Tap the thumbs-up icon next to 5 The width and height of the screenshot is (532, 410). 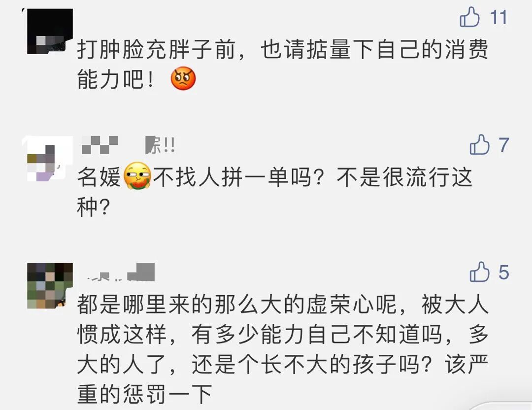479,272
